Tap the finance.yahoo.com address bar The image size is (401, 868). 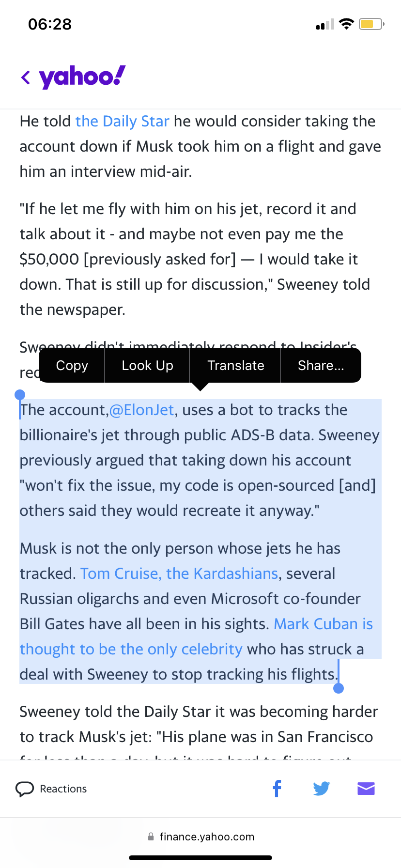206,837
